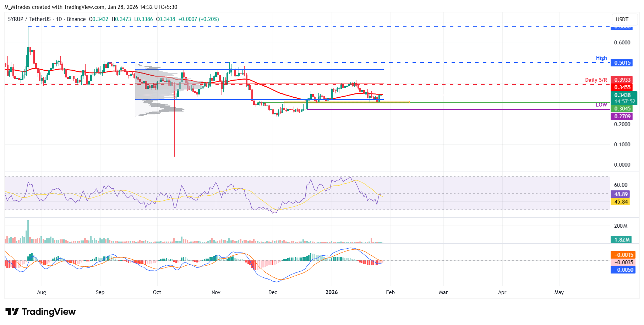Open the USDT currency dropdown
Viewport: 644px width, 325px height.
coord(622,20)
